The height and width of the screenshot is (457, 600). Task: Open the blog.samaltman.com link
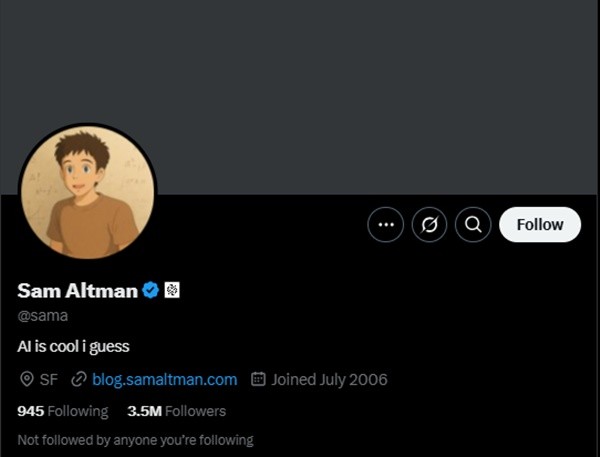click(164, 379)
